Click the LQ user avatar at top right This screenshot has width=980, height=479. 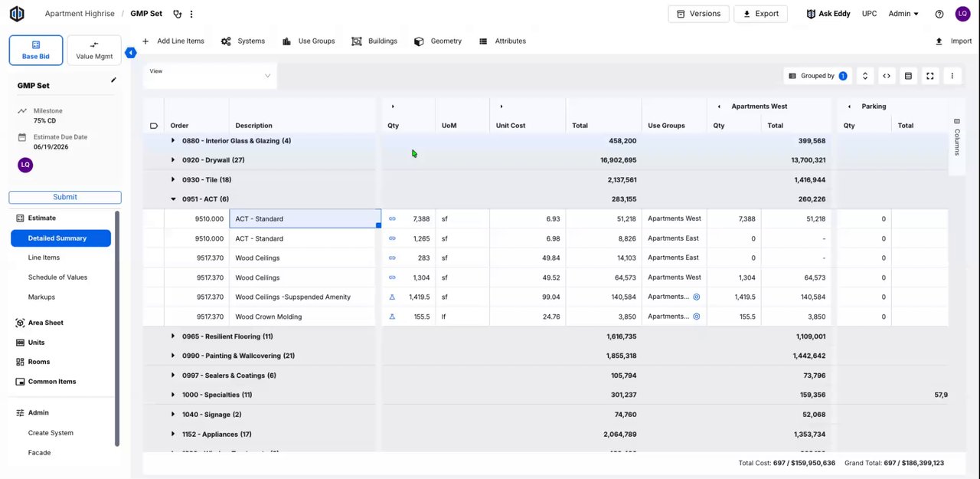[962, 14]
